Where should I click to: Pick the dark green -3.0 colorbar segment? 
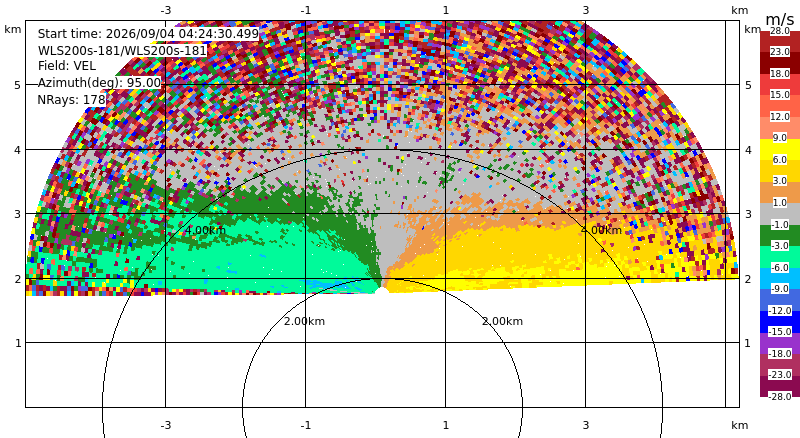(780, 235)
